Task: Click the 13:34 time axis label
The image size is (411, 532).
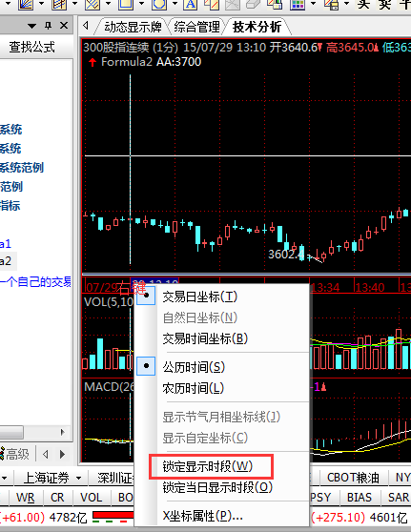Action: point(325,288)
